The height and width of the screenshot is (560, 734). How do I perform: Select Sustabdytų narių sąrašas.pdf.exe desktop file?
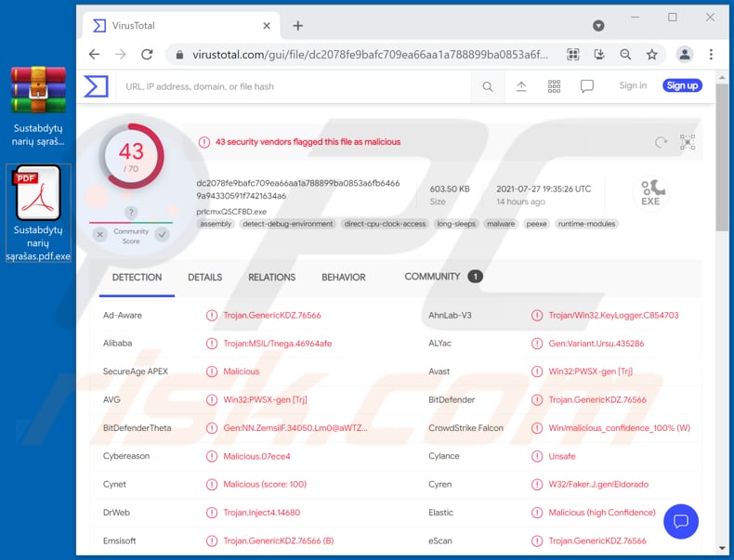[38, 213]
